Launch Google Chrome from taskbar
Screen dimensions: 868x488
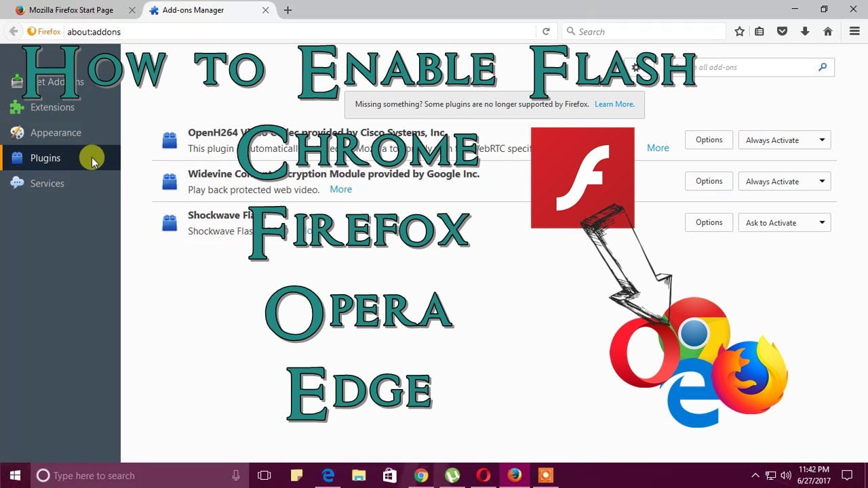coord(421,475)
